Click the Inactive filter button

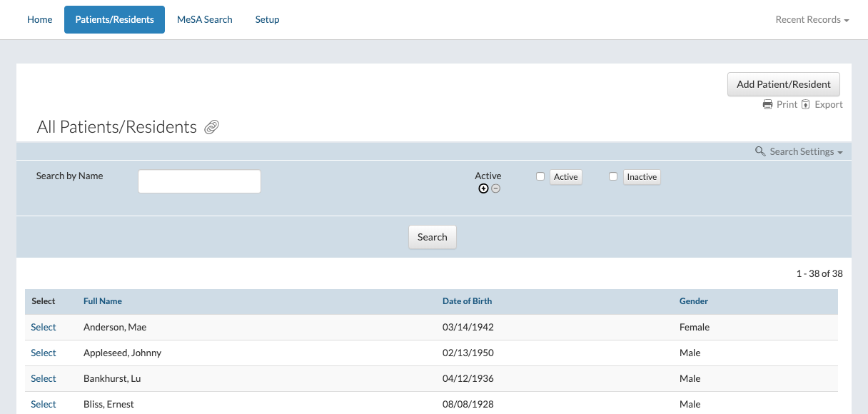pyautogui.click(x=642, y=177)
